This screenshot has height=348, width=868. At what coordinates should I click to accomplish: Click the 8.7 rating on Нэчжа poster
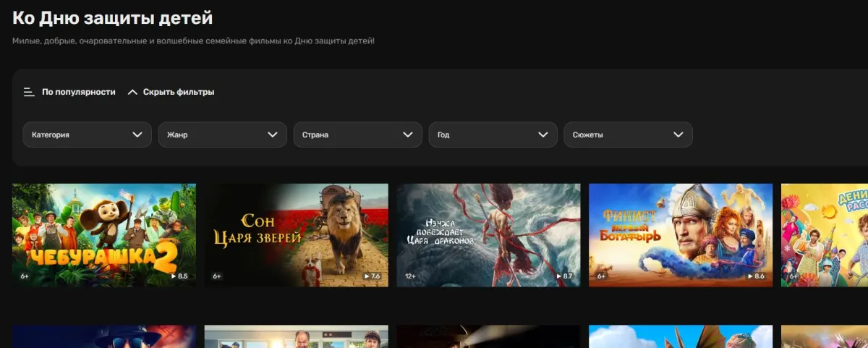click(x=564, y=276)
